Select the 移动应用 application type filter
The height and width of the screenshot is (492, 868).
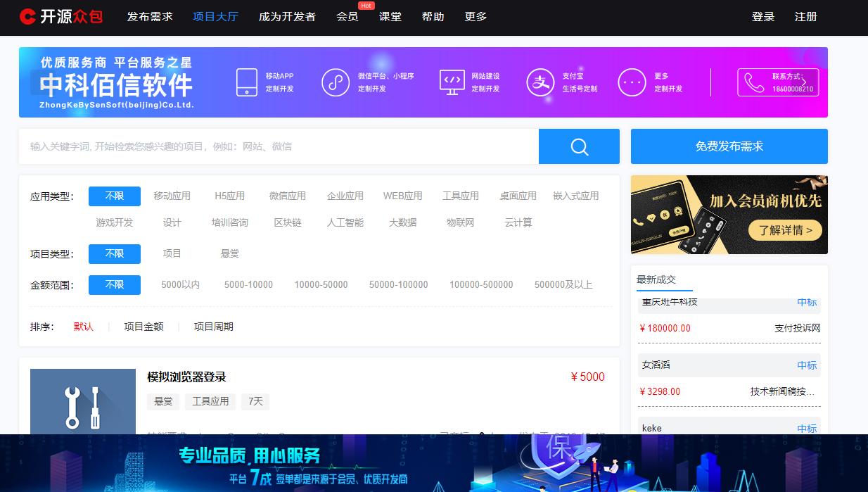[171, 196]
